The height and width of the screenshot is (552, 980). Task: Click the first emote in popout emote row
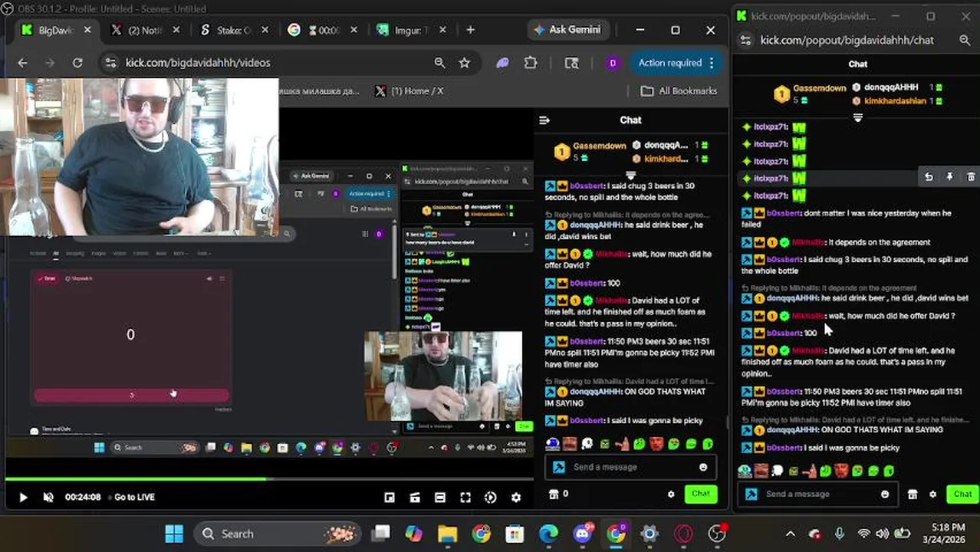(x=745, y=471)
